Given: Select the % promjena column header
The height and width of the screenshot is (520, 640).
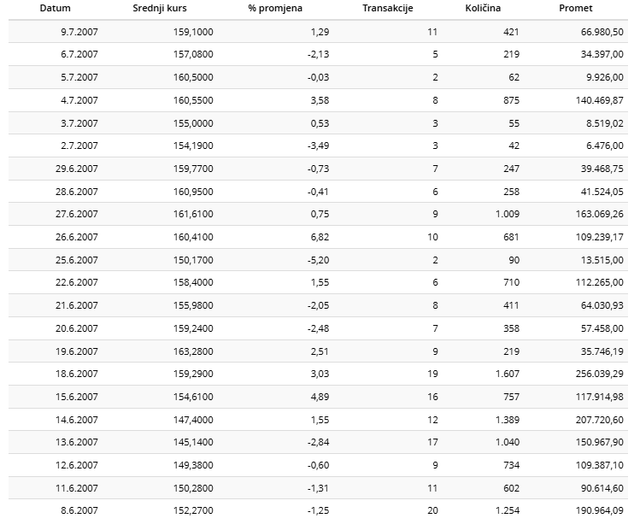Looking at the screenshot, I should click(275, 8).
